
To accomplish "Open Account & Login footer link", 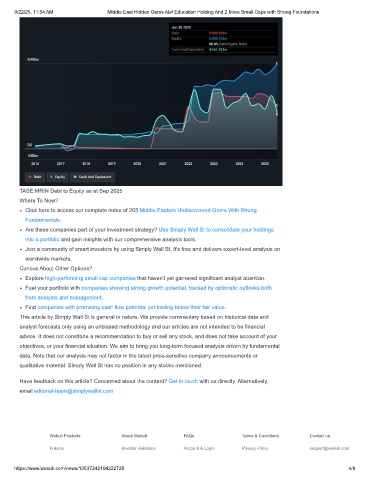I will coord(199,448).
